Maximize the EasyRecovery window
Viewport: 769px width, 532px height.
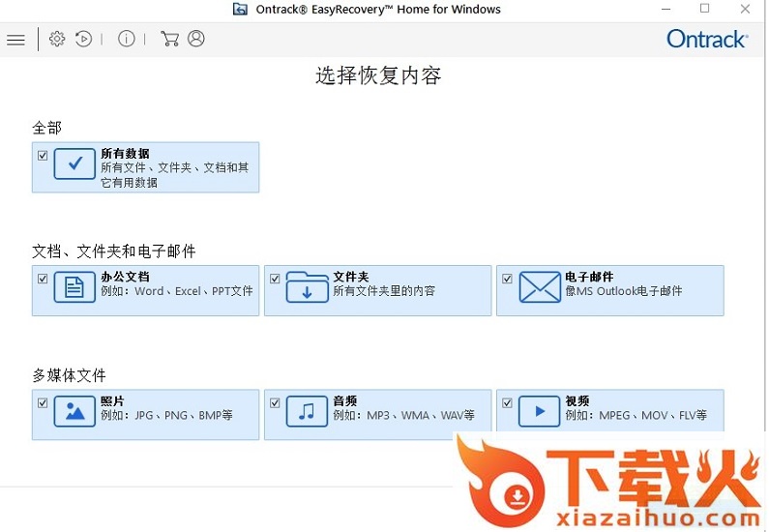pyautogui.click(x=705, y=9)
